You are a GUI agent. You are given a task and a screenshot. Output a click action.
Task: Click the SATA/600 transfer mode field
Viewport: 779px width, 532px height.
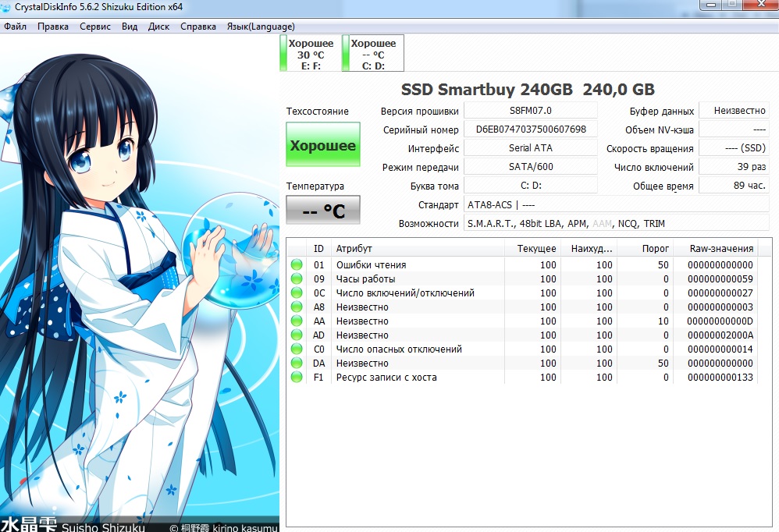pyautogui.click(x=531, y=167)
